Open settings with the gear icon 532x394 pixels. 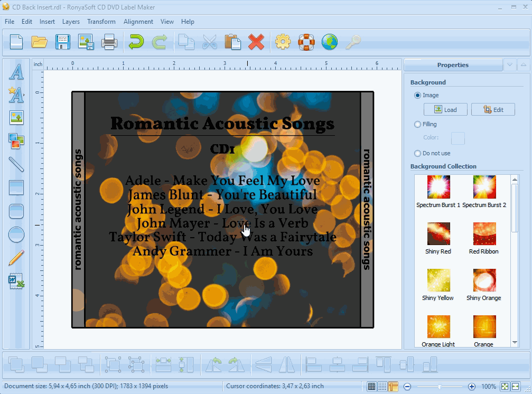(x=283, y=42)
